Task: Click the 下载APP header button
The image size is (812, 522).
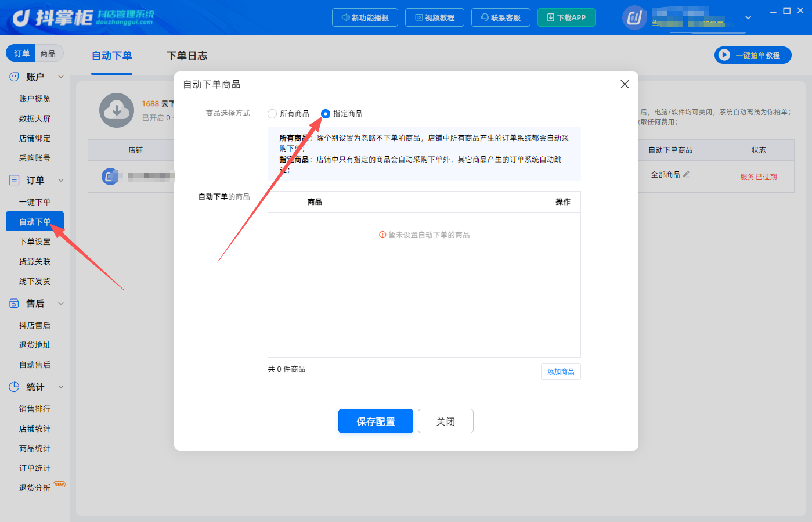Action: (x=566, y=17)
